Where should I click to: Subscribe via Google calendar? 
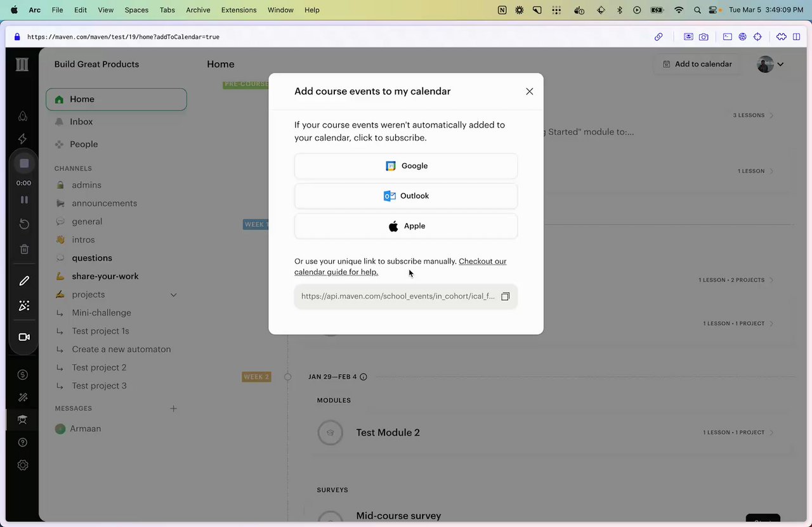point(406,166)
